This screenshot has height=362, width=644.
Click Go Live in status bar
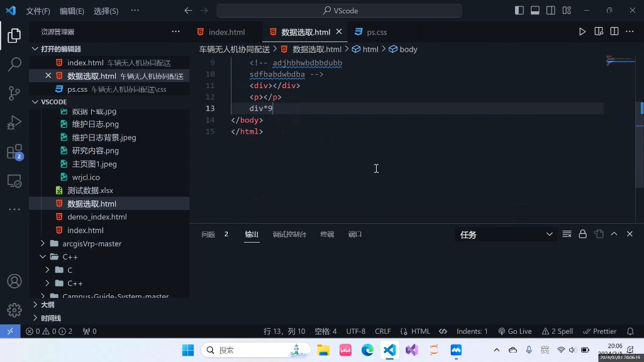coord(514,331)
